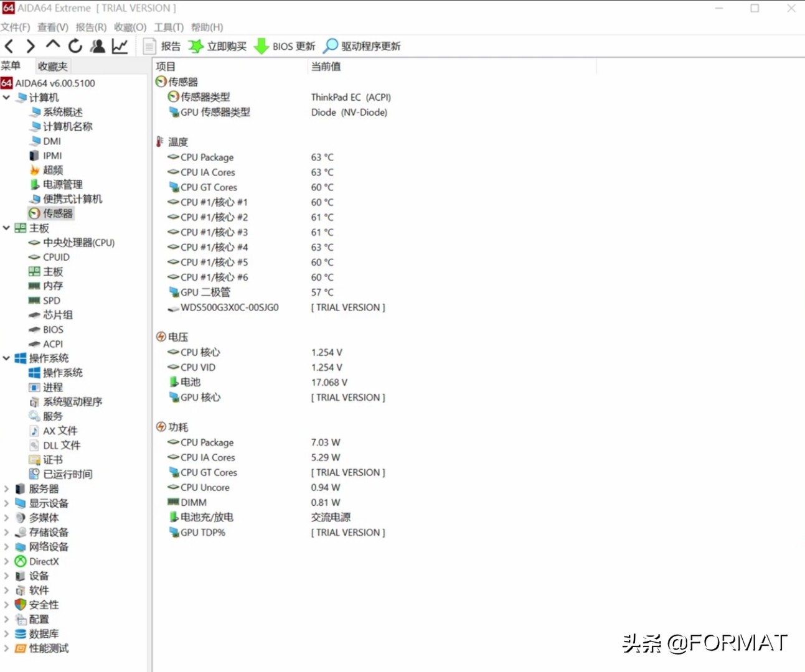
Task: Open the 芯片组 chipset item
Action: (x=50, y=315)
